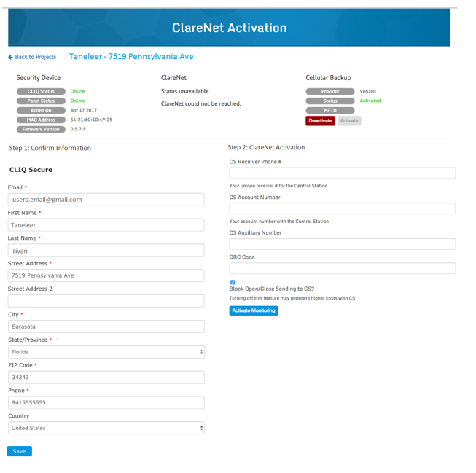Click the Cellular Backup heading

[328, 78]
